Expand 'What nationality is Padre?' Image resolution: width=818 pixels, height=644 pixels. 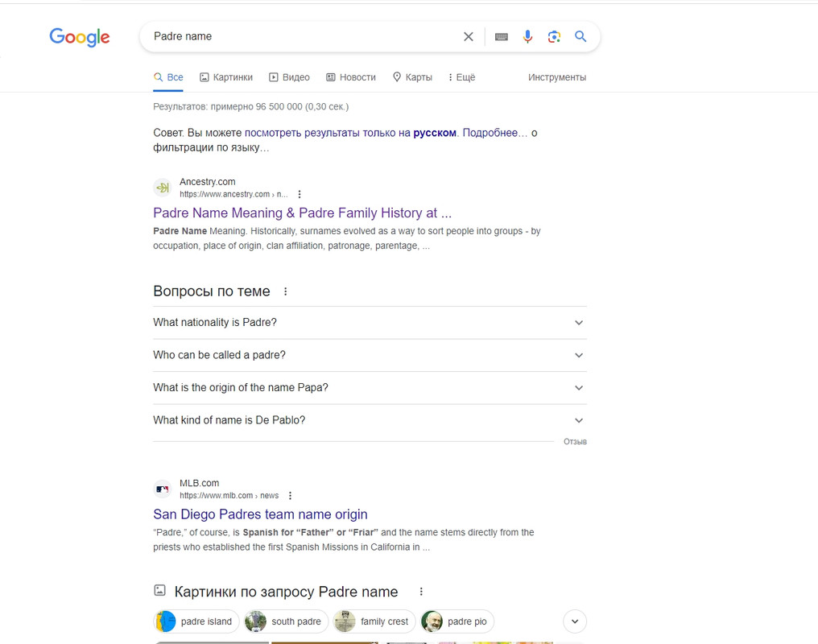point(370,323)
